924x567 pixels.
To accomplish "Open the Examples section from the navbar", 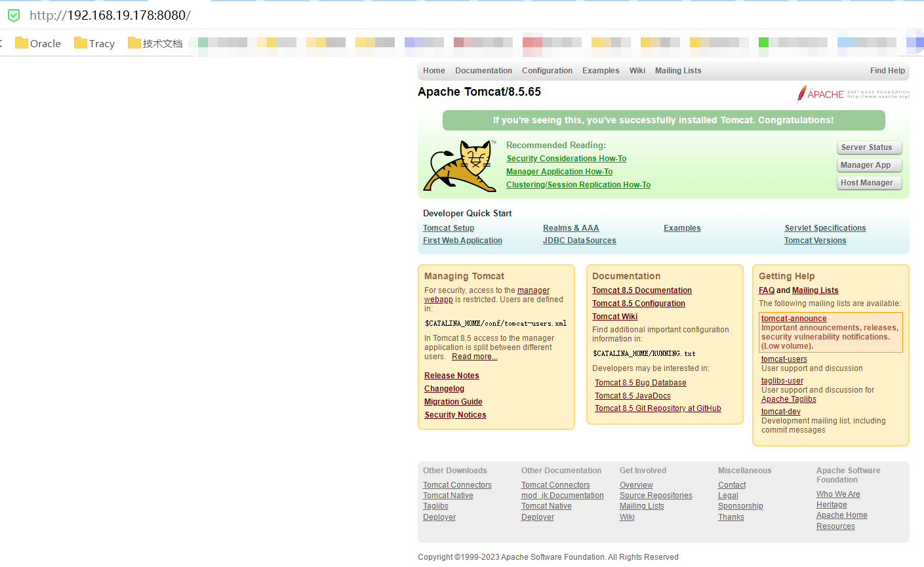I will pyautogui.click(x=600, y=70).
